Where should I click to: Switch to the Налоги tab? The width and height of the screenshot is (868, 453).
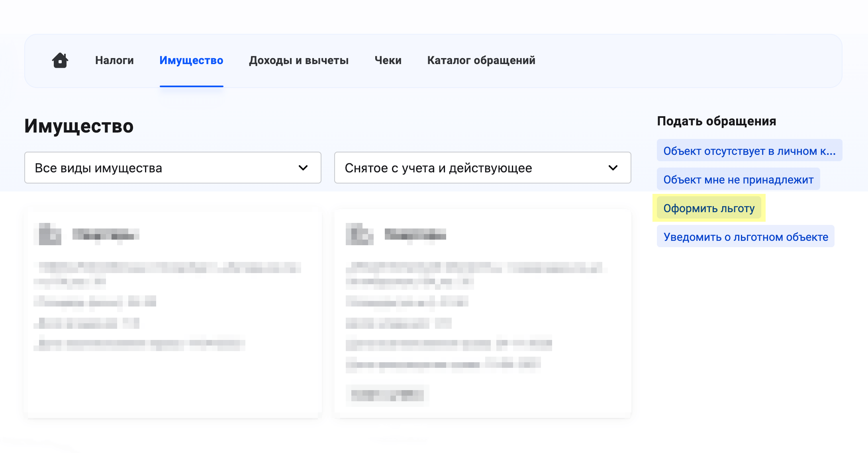114,61
